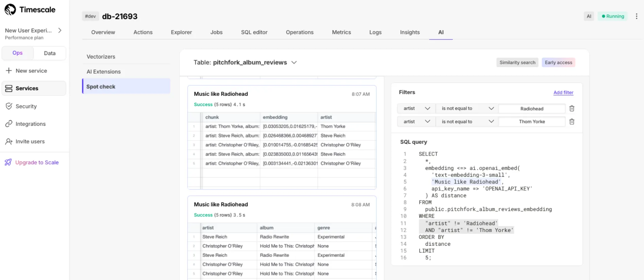Click the #dev environment tag
This screenshot has width=644, height=280.
90,16
